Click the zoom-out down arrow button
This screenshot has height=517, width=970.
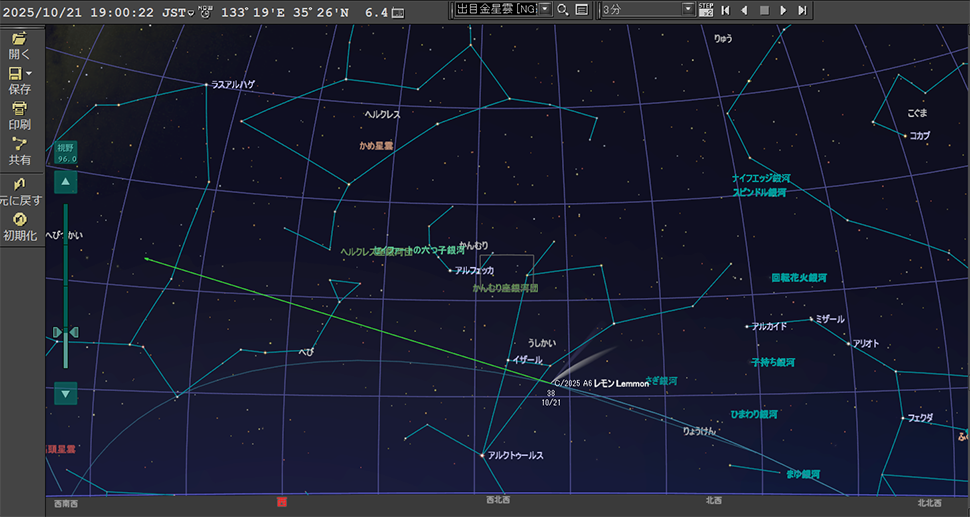click(x=66, y=393)
